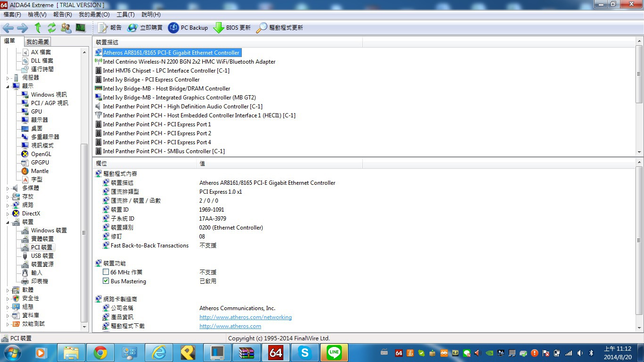Refresh using the green circular arrows icon
644x362 pixels.
pos(52,28)
